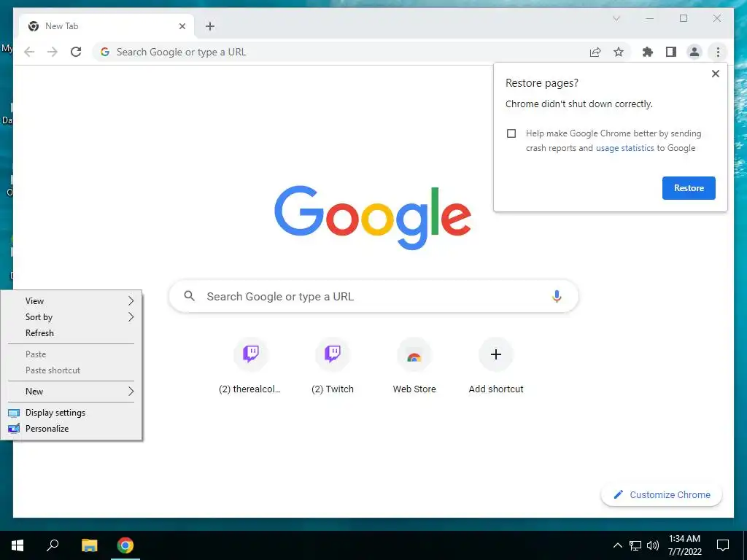Click the Chrome taskbar icon
The width and height of the screenshot is (747, 560).
125,545
